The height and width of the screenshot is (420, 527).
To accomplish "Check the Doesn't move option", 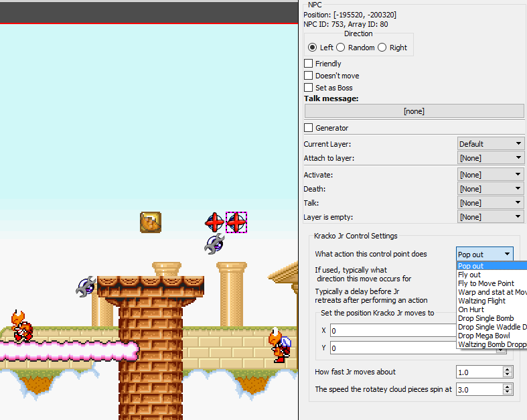I will click(308, 76).
